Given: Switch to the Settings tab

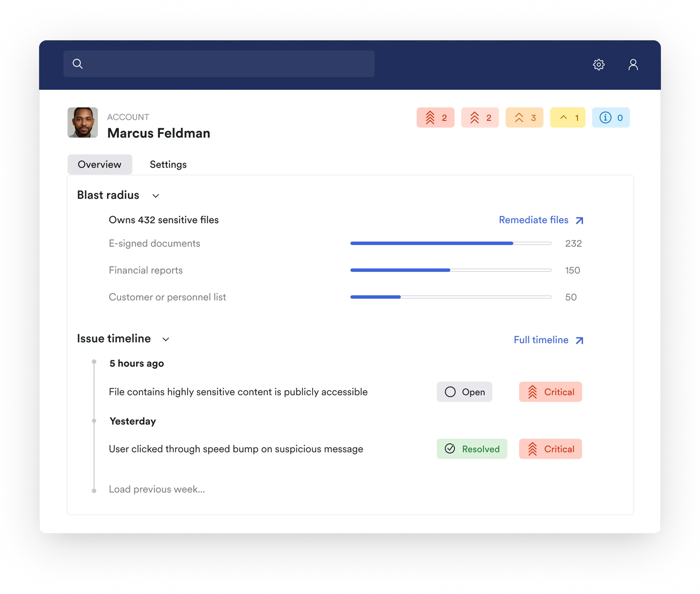Looking at the screenshot, I should pos(168,164).
